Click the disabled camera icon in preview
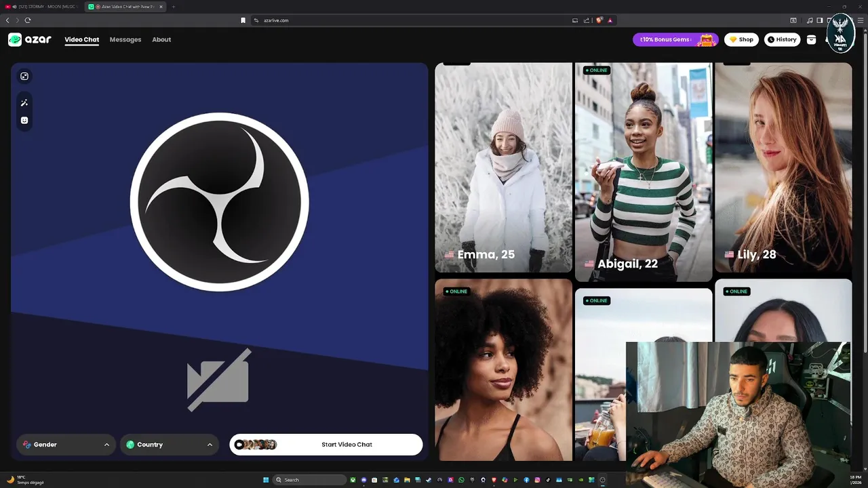 coord(219,380)
